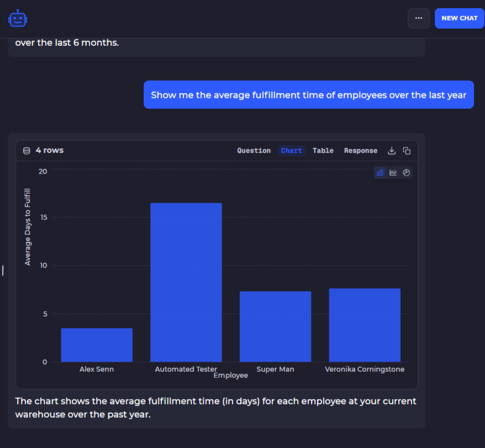Image resolution: width=485 pixels, height=448 pixels.
Task: Click the database rows icon beside 4 rows
Action: [27, 151]
